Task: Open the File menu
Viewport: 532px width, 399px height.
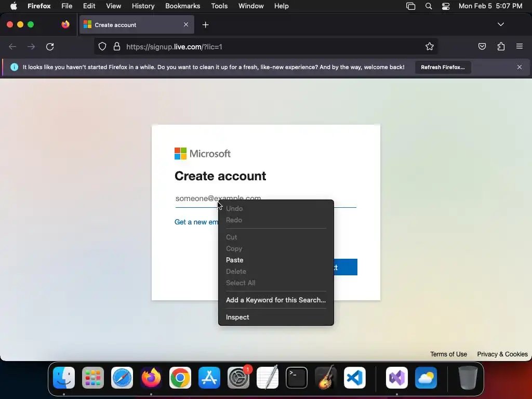Action: tap(67, 6)
